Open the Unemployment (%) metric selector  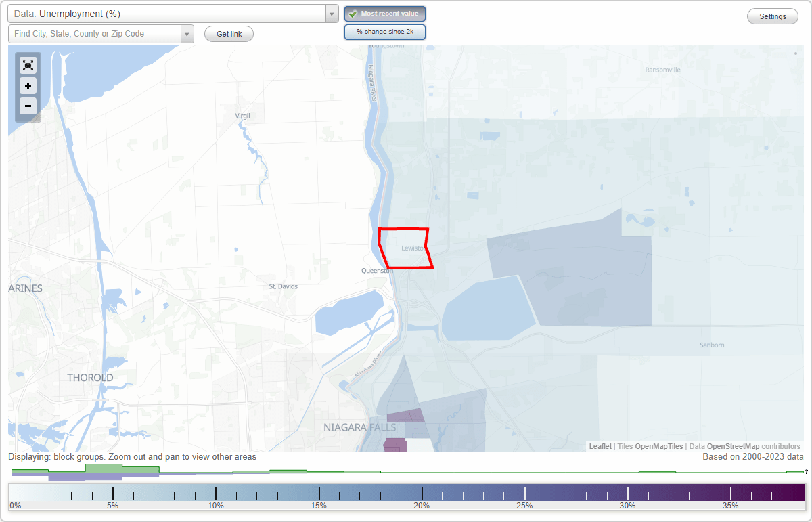(x=169, y=13)
